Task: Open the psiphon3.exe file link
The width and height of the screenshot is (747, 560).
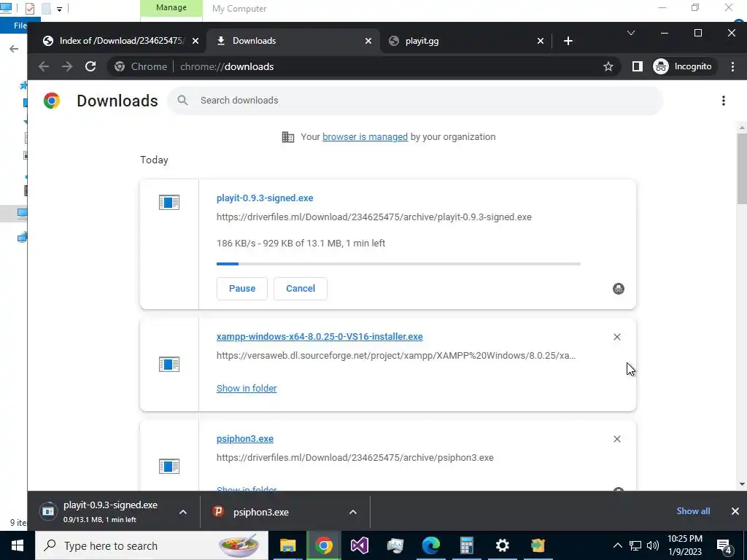Action: [x=245, y=438]
